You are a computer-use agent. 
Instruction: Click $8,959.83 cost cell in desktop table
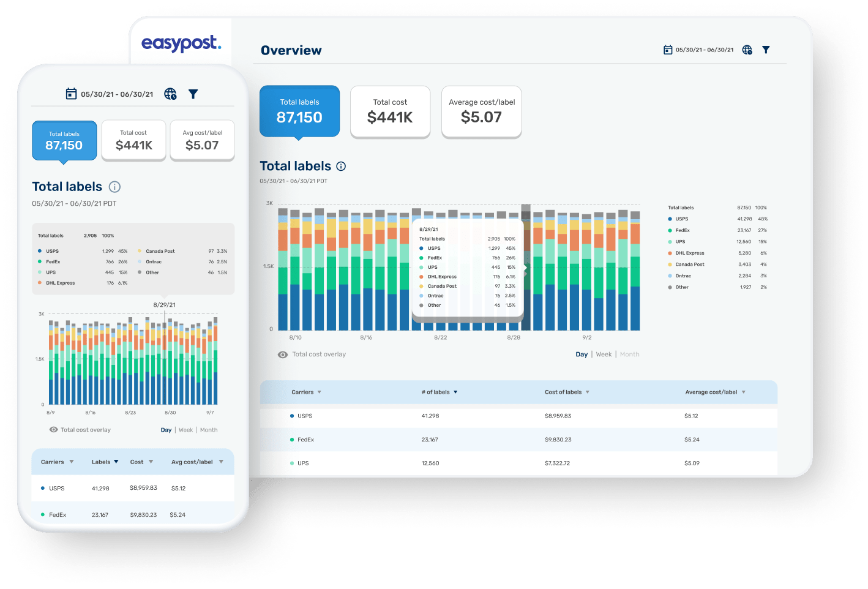coord(558,416)
